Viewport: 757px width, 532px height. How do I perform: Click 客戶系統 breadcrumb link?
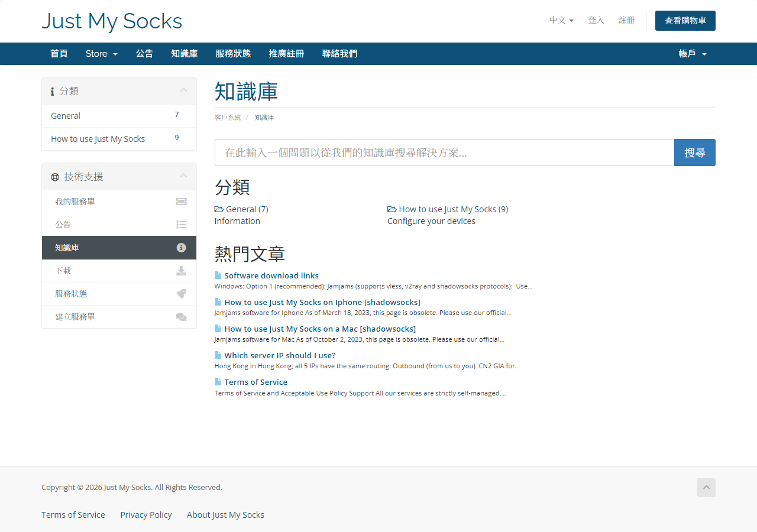[x=228, y=118]
